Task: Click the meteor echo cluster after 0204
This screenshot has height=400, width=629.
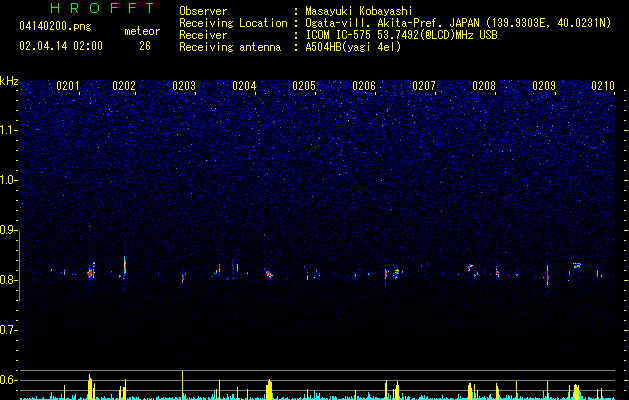Action: pyautogui.click(x=269, y=274)
